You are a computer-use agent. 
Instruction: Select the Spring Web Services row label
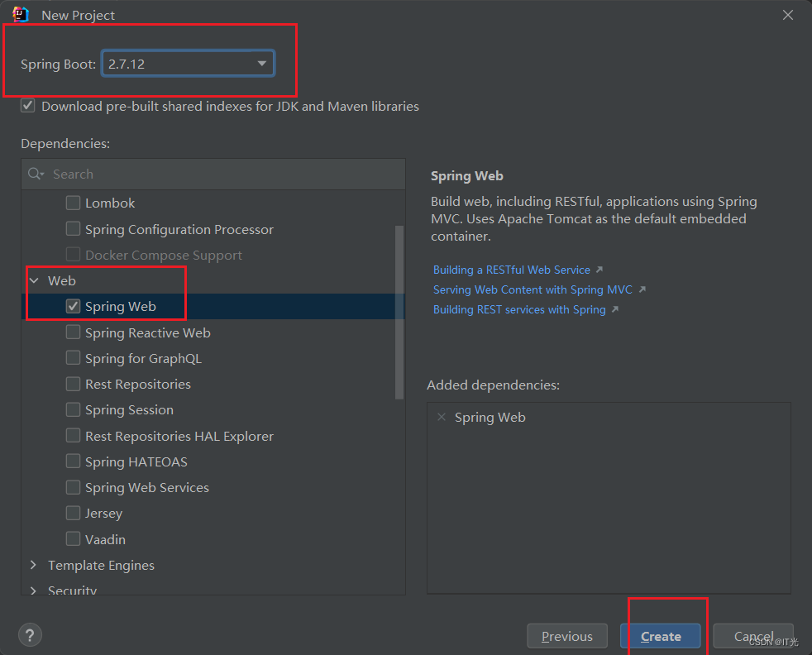(147, 487)
